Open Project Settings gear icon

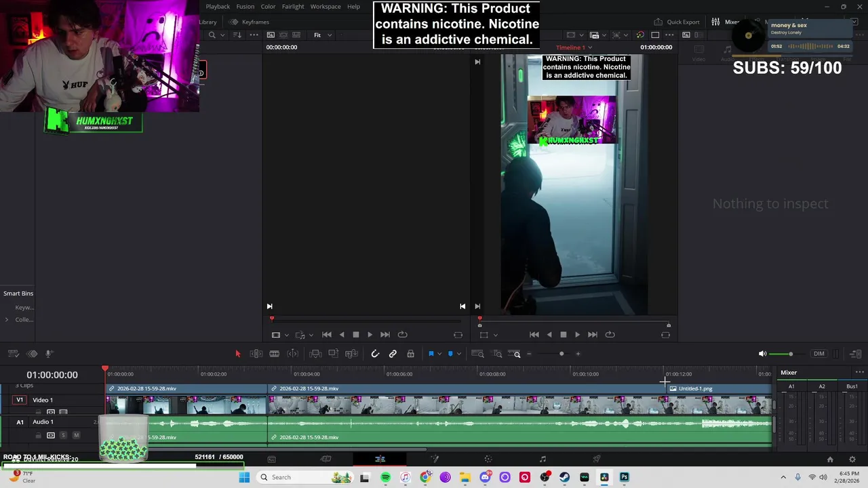pos(852,460)
